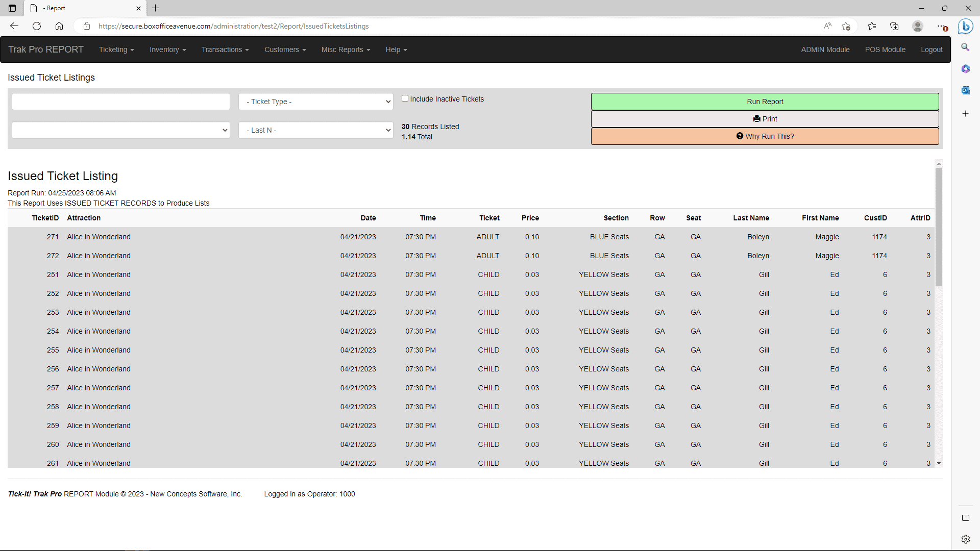The height and width of the screenshot is (551, 980).
Task: Add this page to favorites
Action: tap(846, 26)
